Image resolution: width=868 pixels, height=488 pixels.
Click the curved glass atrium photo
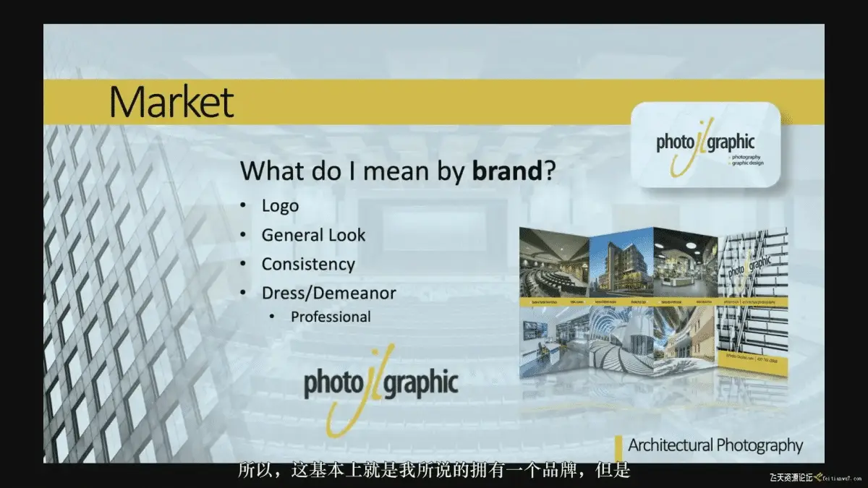click(621, 340)
